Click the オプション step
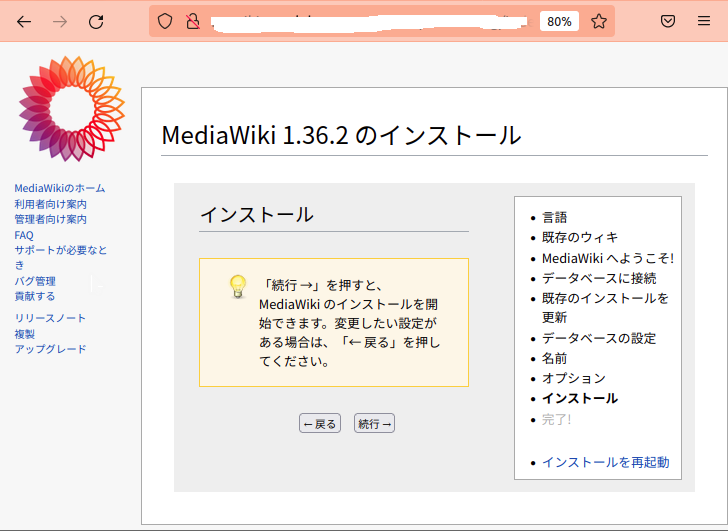728x531 pixels. point(573,378)
